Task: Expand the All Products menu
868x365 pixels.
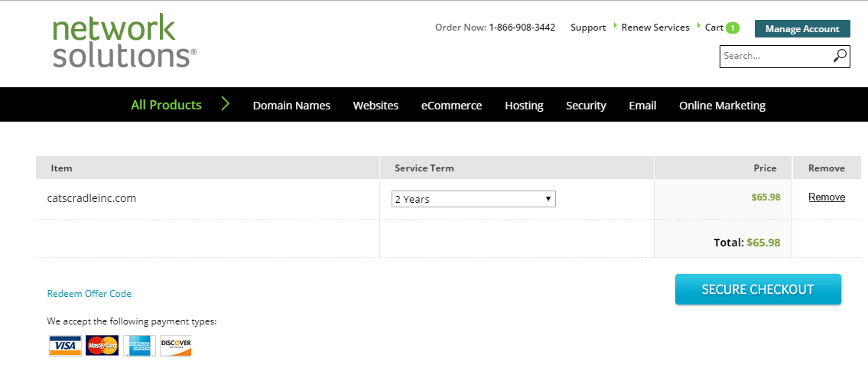Action: 166,105
